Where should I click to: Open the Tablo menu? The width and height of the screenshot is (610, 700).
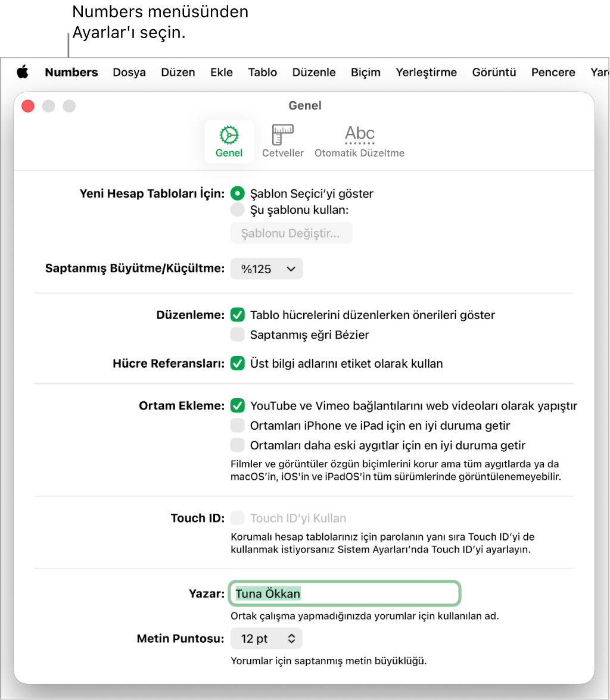(262, 73)
